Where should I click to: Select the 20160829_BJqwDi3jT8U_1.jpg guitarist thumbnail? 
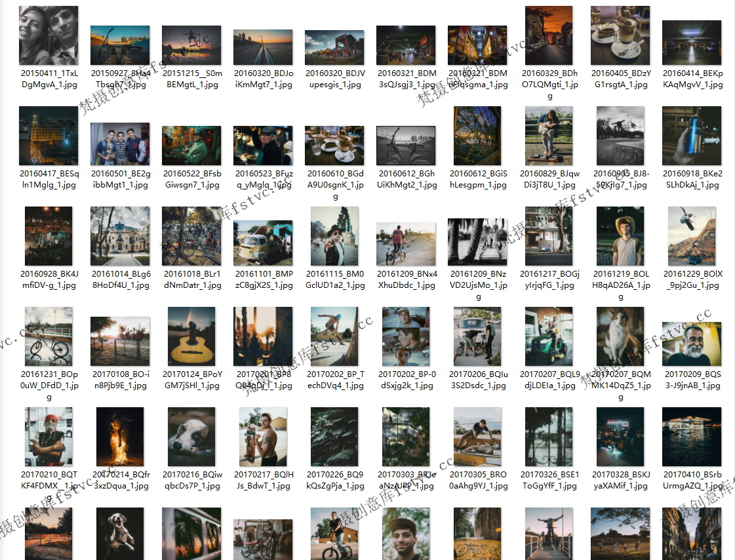549,136
